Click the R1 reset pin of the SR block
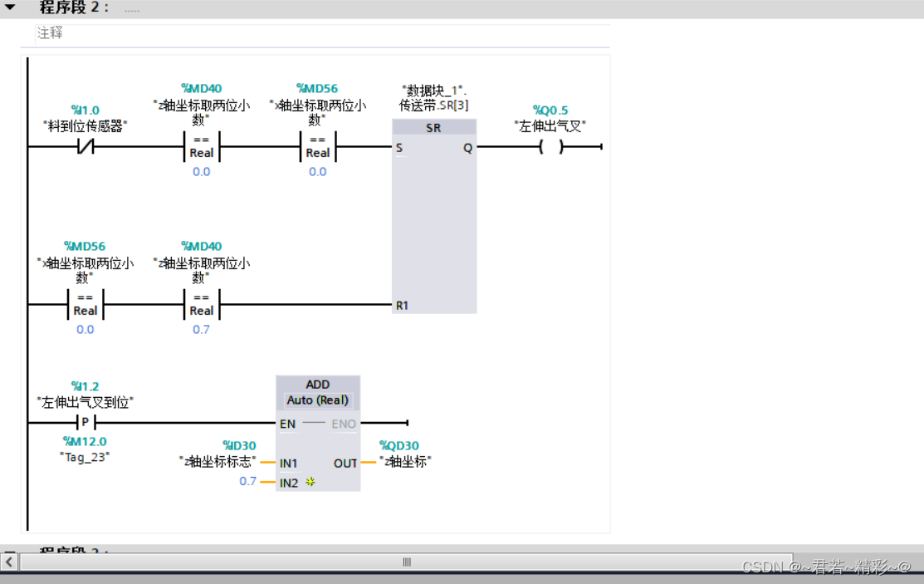Image resolution: width=924 pixels, height=584 pixels. [x=401, y=305]
